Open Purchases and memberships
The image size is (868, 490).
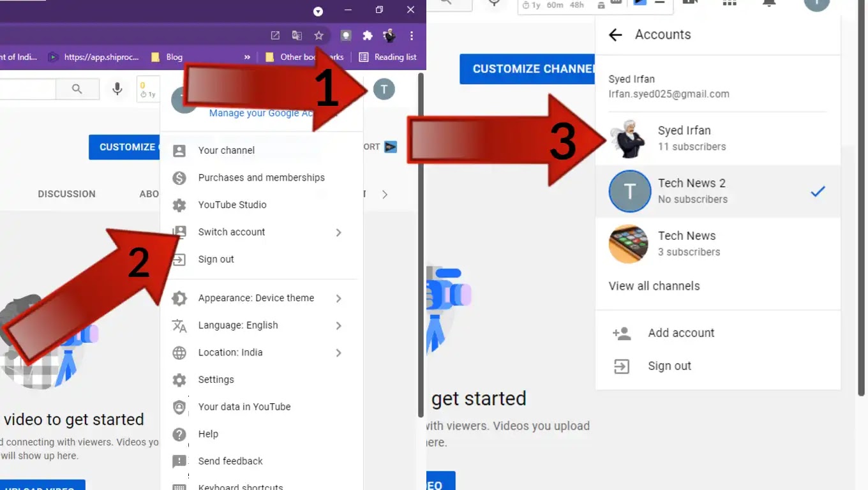[262, 178]
